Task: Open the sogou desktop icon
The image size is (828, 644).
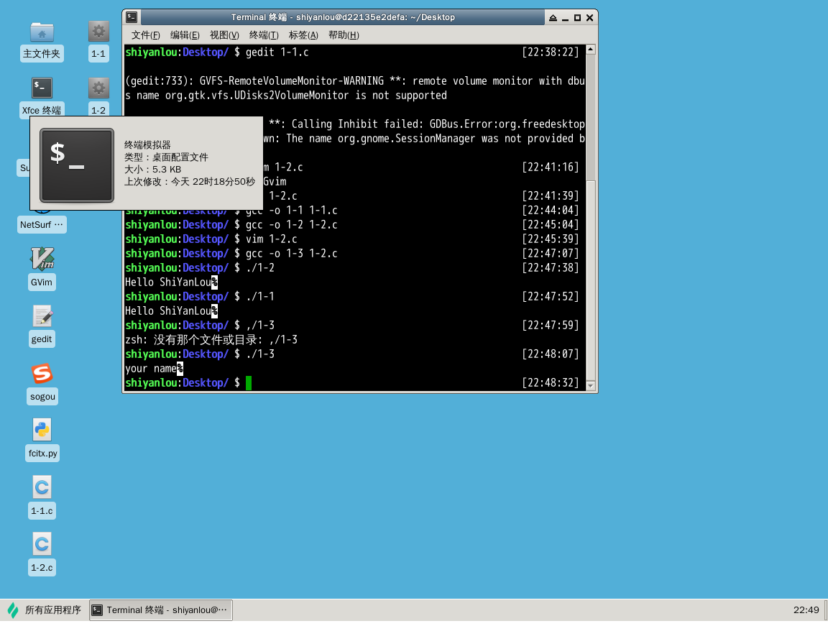Action: [42, 374]
